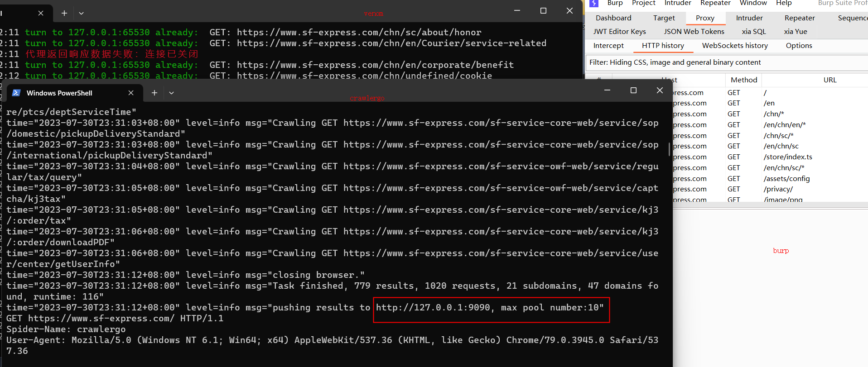Select history row with URL /chn/*

(x=770, y=114)
